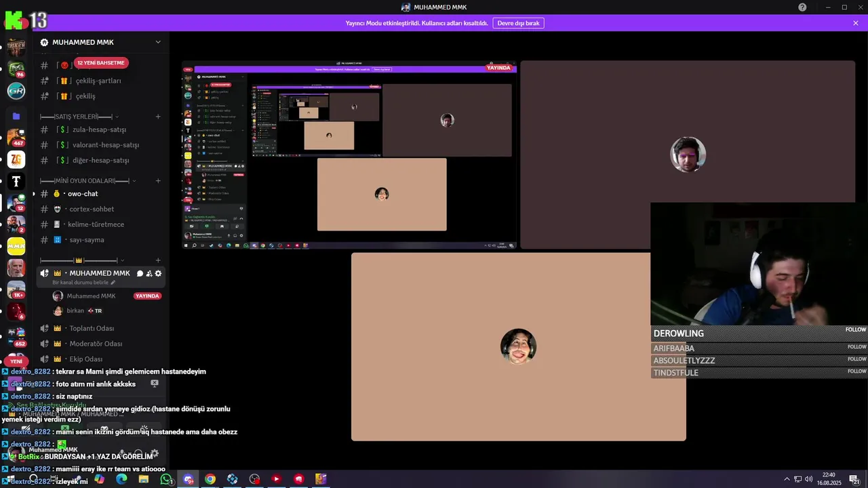Open user settings gear in user panel
The image size is (868, 488).
[x=155, y=453]
